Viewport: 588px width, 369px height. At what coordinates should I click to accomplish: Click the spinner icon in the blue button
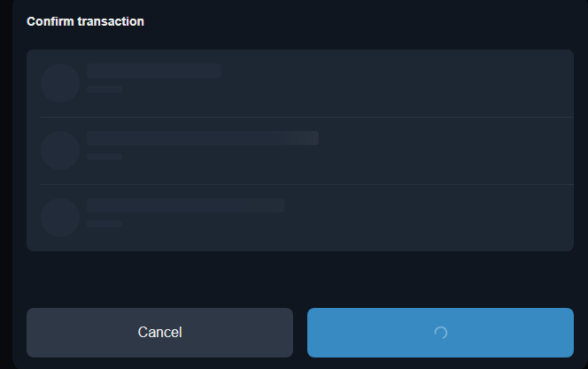pos(441,333)
